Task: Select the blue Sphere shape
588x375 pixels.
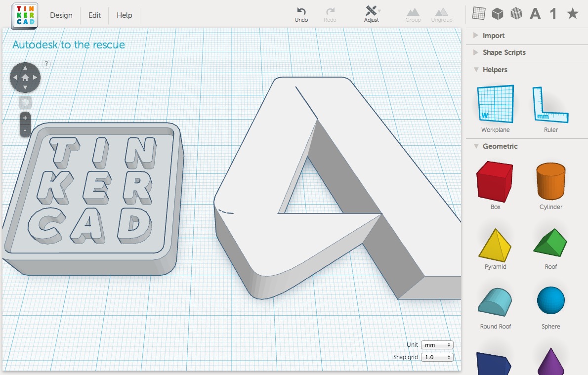Action: 550,300
